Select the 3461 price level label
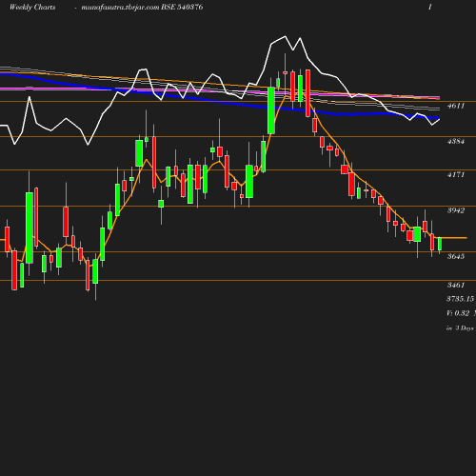This screenshot has height=476, width=476. pos(456,285)
